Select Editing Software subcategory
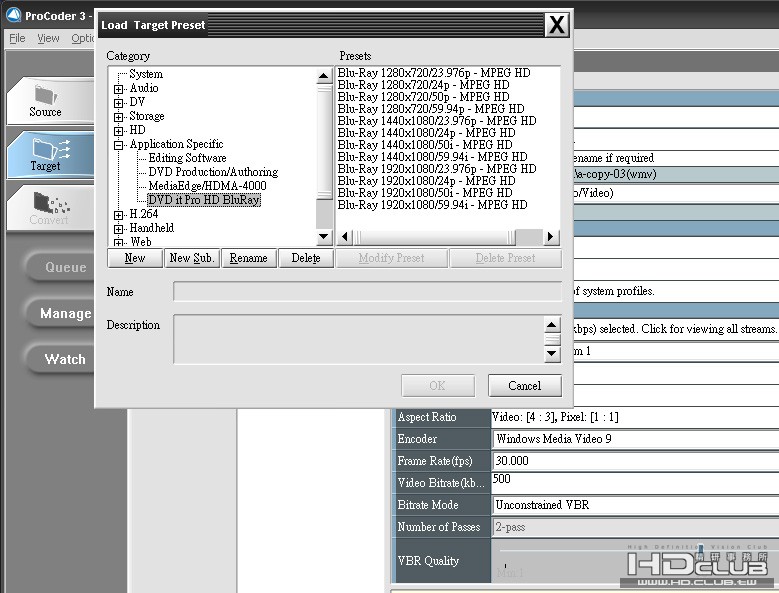This screenshot has height=593, width=779. [187, 158]
